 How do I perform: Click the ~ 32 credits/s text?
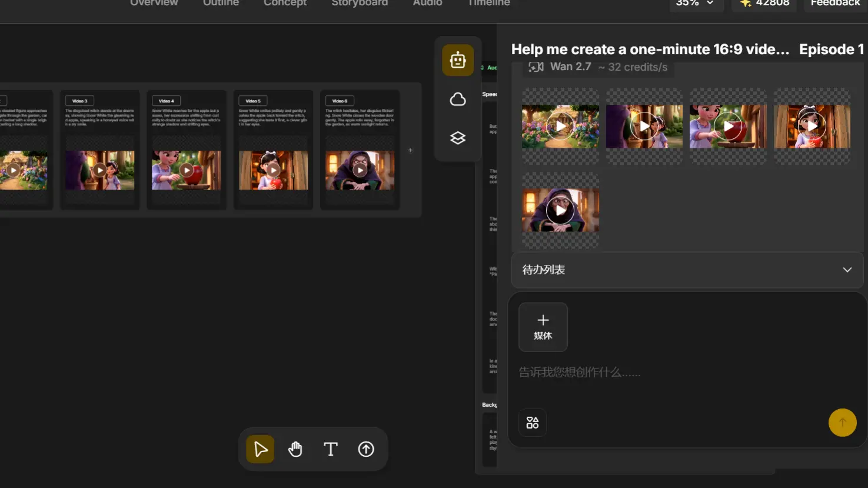pos(633,67)
